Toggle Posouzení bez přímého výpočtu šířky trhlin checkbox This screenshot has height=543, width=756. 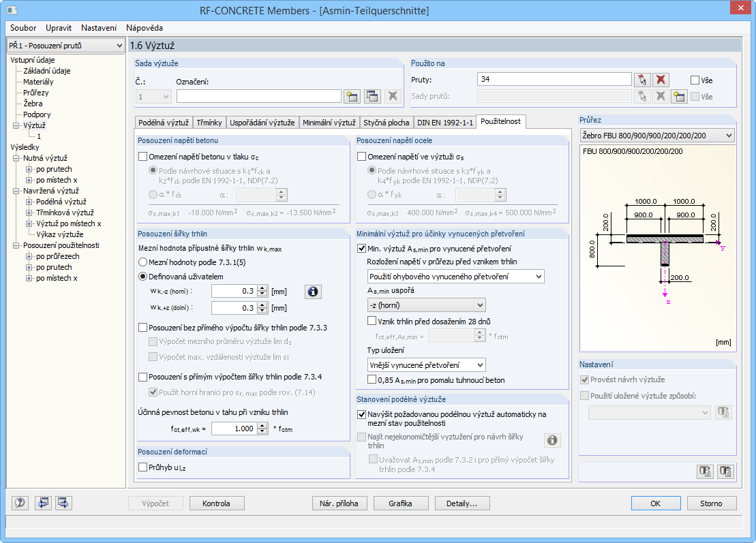(x=142, y=328)
